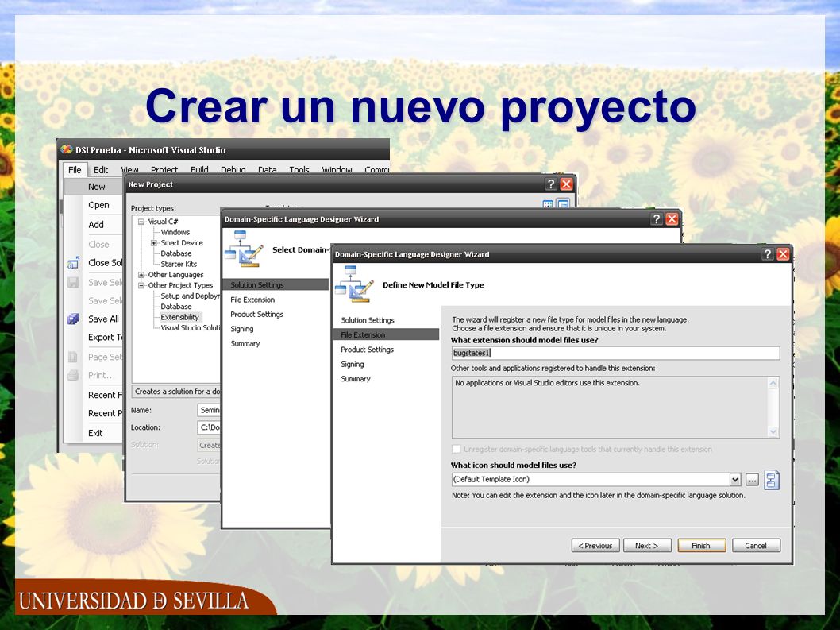The width and height of the screenshot is (840, 630).
Task: Click scroll up arrow in registered applications list
Action: (773, 383)
